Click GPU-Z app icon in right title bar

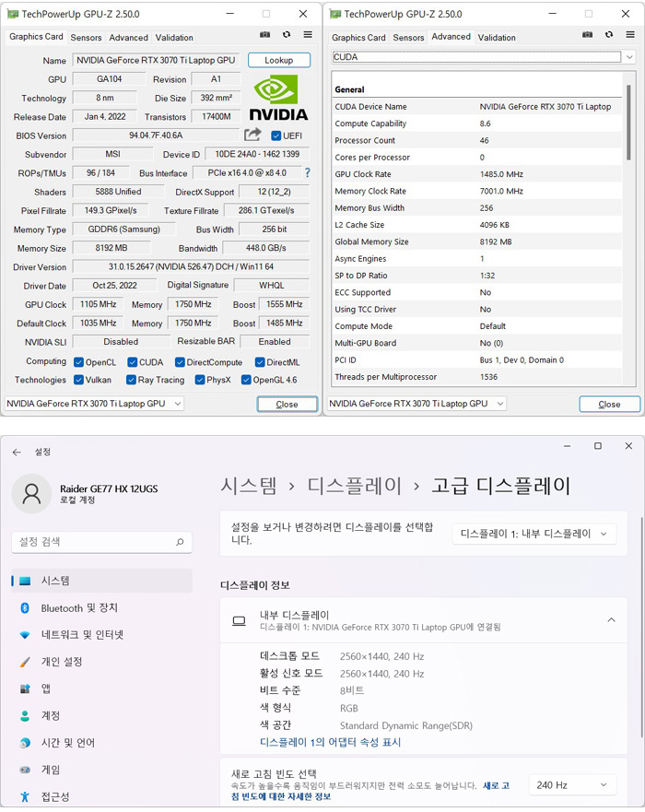[x=335, y=14]
